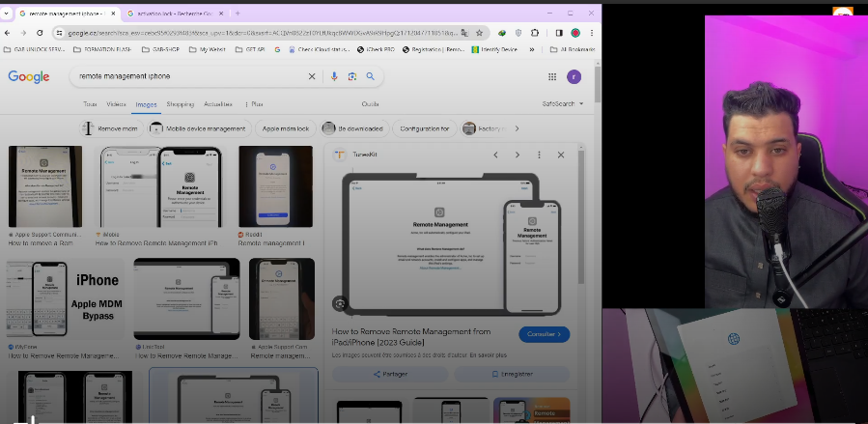Viewport: 868px width, 424px height.
Task: Open the Identify Device bookmark
Action: tap(494, 49)
